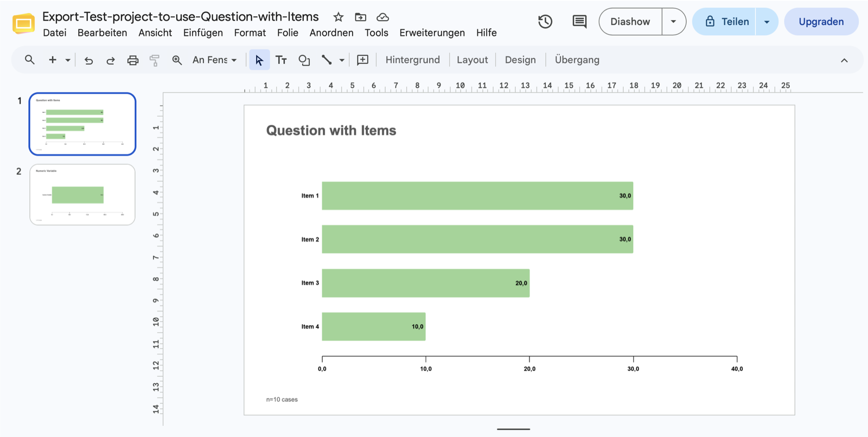
Task: Open the Erweiterungen menu
Action: point(432,33)
